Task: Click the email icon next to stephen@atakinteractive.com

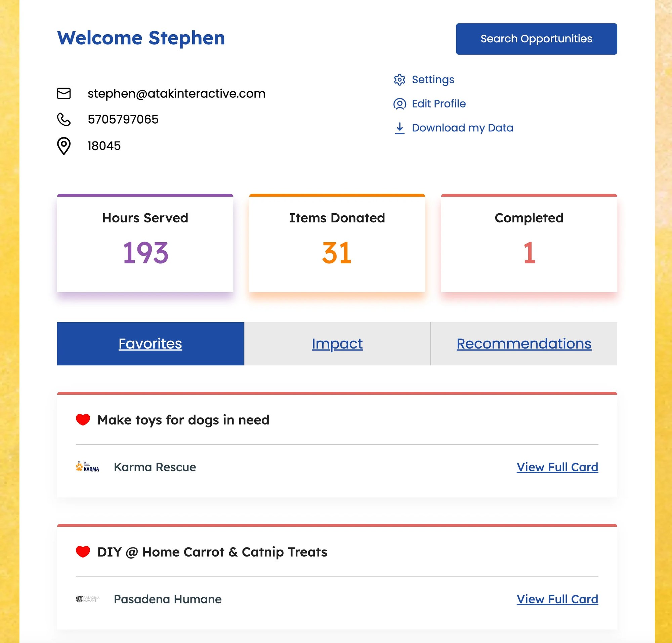Action: [64, 93]
